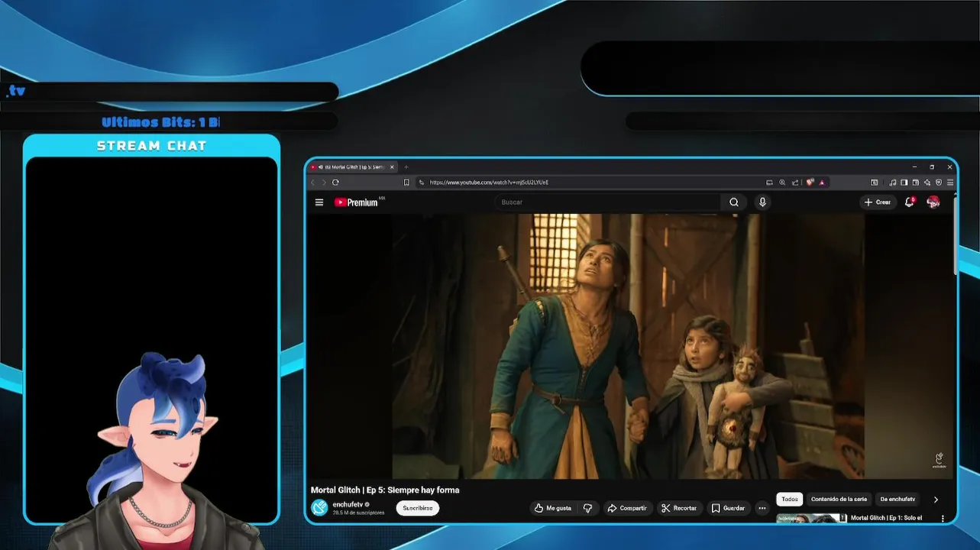Open the YouTube hamburger guide menu

(x=319, y=202)
